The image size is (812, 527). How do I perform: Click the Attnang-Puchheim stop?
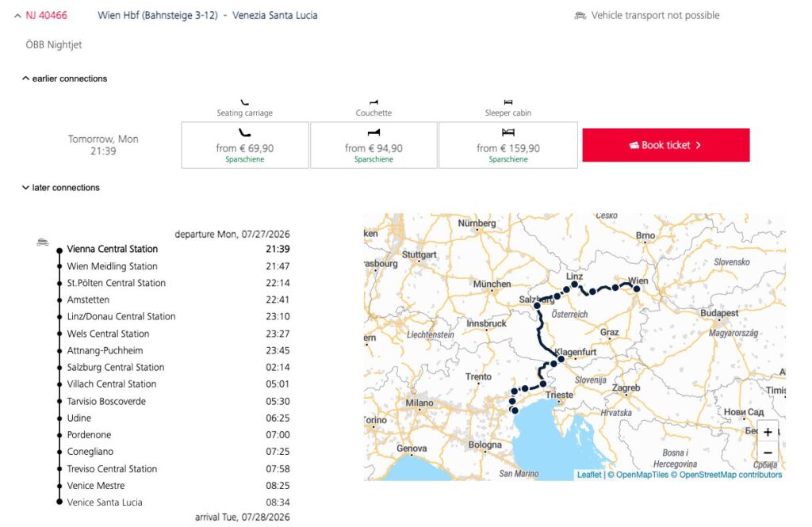pos(105,350)
